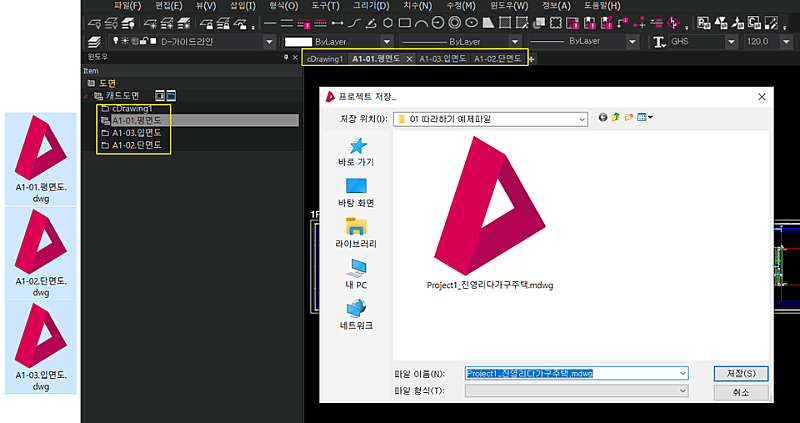Open the lineweight ByLayer dropdown
Viewport: 800px width, 423px height.
click(x=632, y=42)
